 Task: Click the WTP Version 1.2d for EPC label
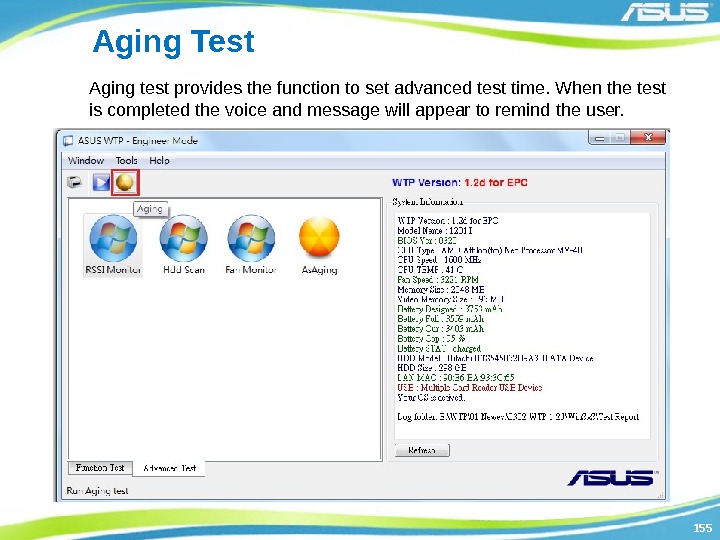tap(460, 183)
